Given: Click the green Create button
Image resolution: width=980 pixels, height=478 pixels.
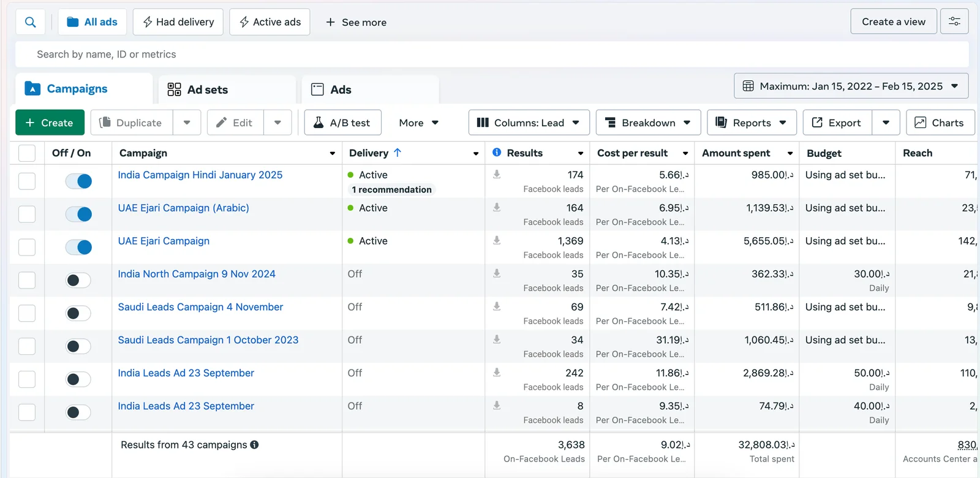Looking at the screenshot, I should click(x=49, y=123).
